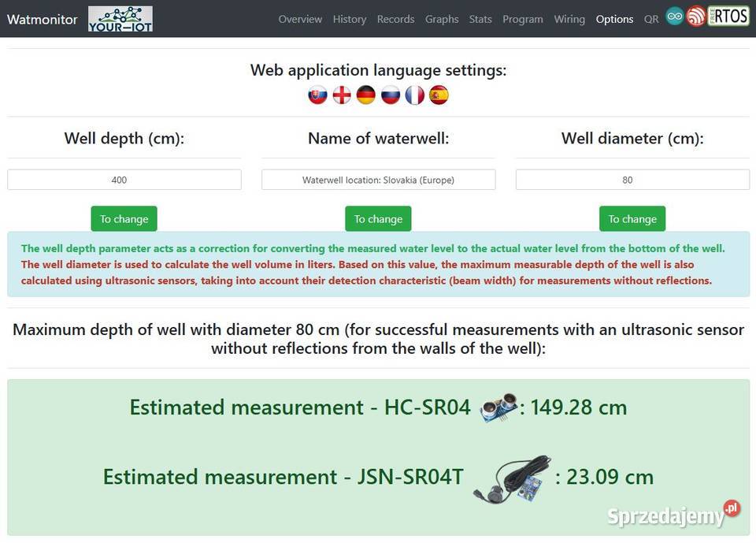Select the English flag language
The width and height of the screenshot is (756, 543).
pyautogui.click(x=342, y=95)
